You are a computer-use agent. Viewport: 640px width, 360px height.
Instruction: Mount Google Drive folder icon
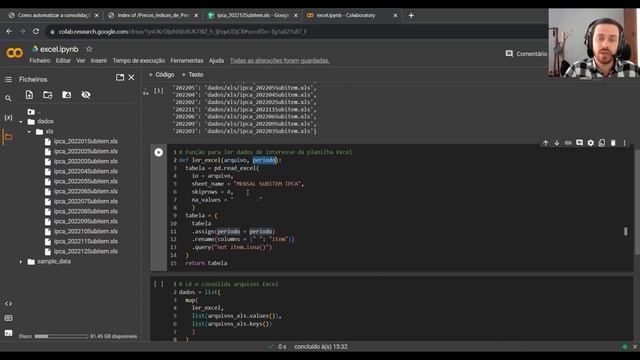[x=67, y=95]
